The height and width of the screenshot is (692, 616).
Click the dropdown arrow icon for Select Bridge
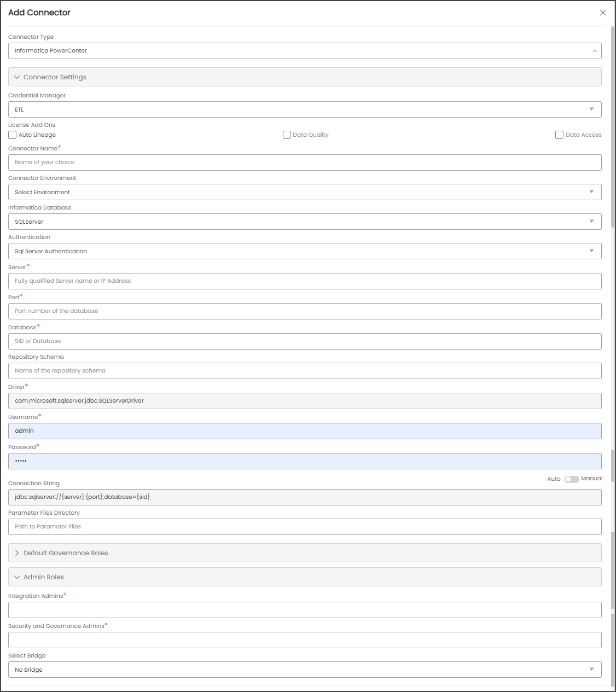pyautogui.click(x=591, y=669)
